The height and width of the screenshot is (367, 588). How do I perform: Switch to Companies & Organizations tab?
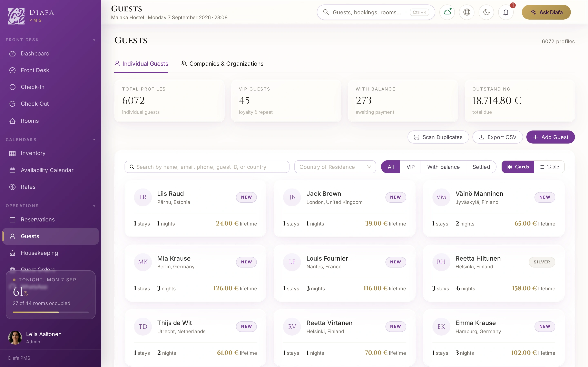(x=222, y=64)
